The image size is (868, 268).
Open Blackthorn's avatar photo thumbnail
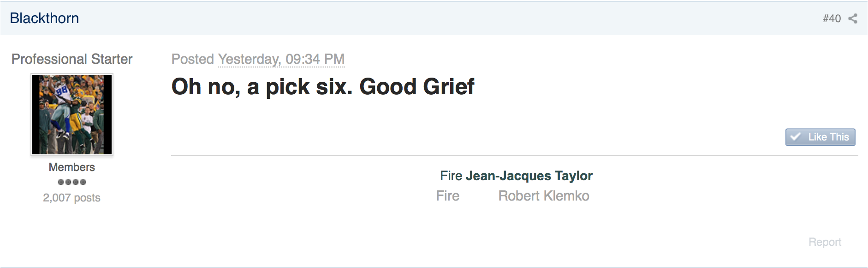coord(72,115)
